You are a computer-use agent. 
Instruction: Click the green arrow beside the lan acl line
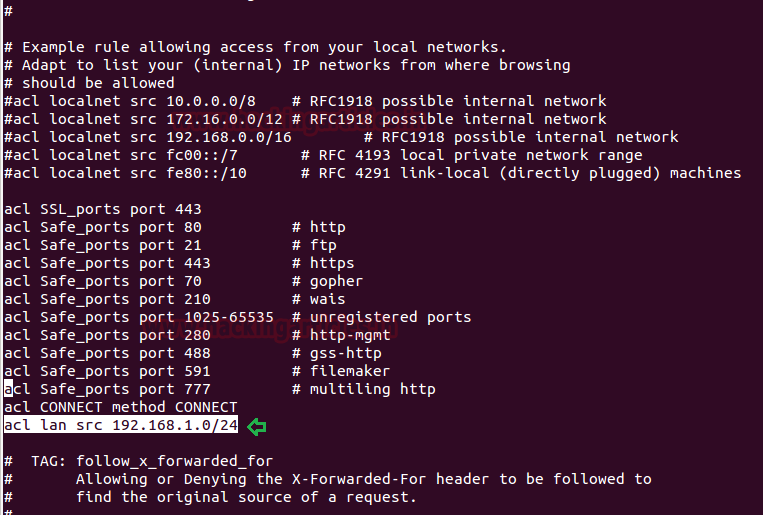tap(257, 426)
